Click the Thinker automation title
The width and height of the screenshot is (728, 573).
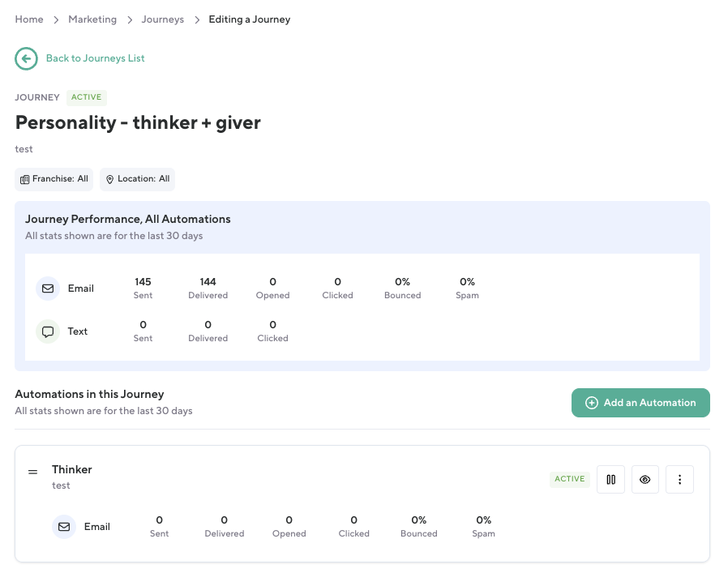point(72,469)
